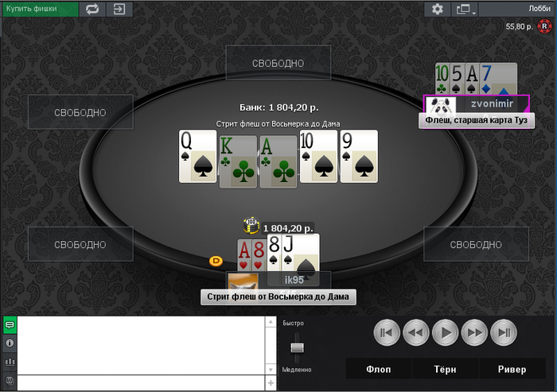The width and height of the screenshot is (557, 392).
Task: Fast forward the hand replay
Action: point(474,332)
